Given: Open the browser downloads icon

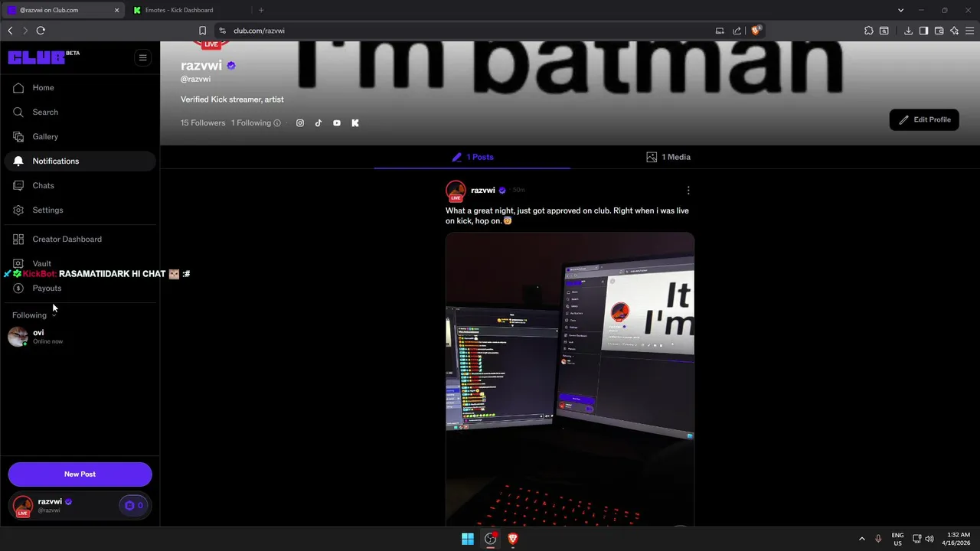Looking at the screenshot, I should [x=908, y=31].
